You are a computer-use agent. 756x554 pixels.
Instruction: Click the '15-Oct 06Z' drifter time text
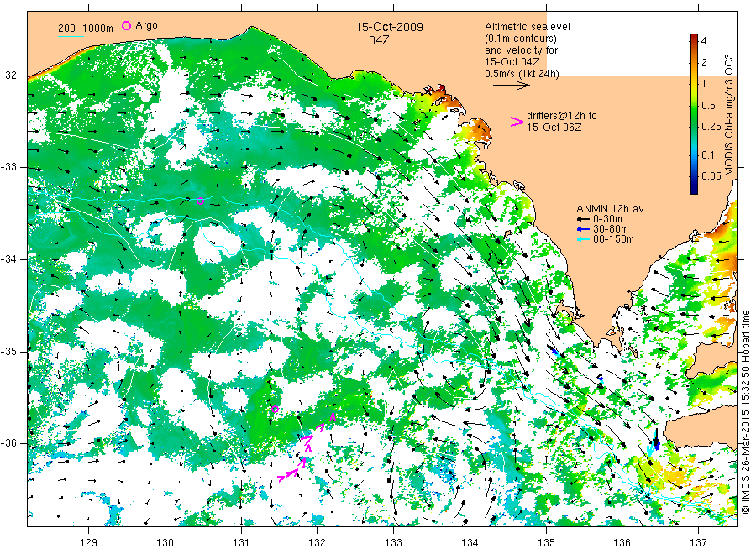pos(554,128)
